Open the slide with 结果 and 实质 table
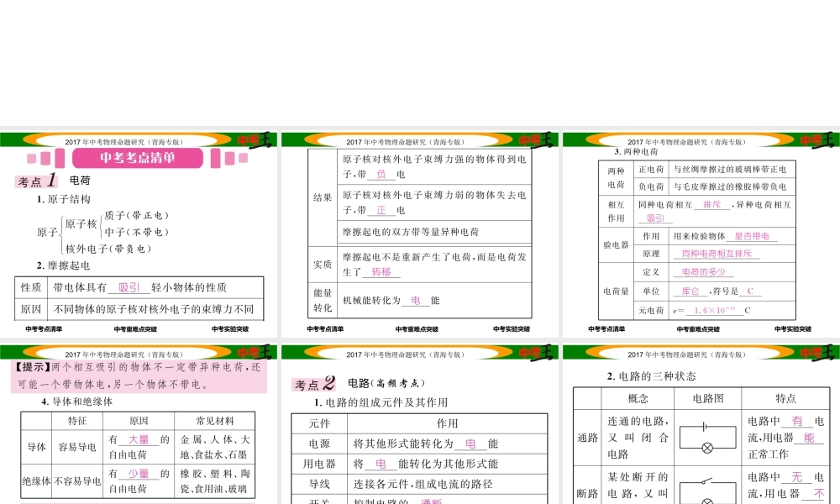This screenshot has height=504, width=840. (419, 234)
